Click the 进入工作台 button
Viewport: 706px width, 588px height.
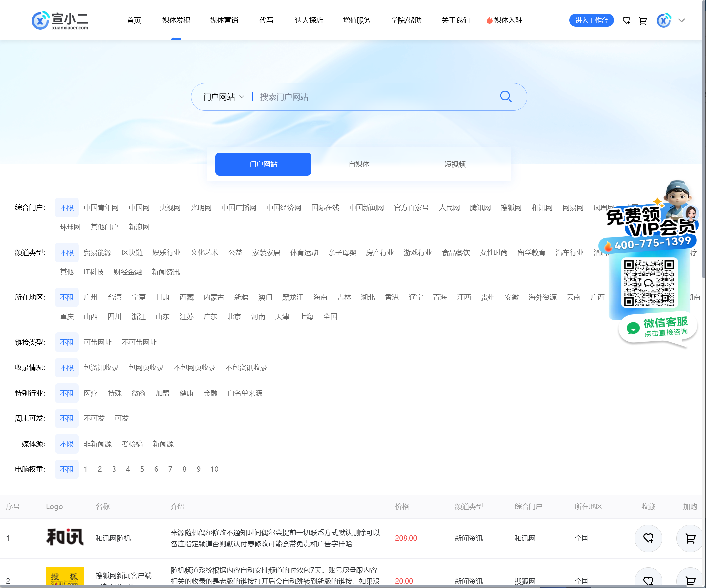coord(591,21)
